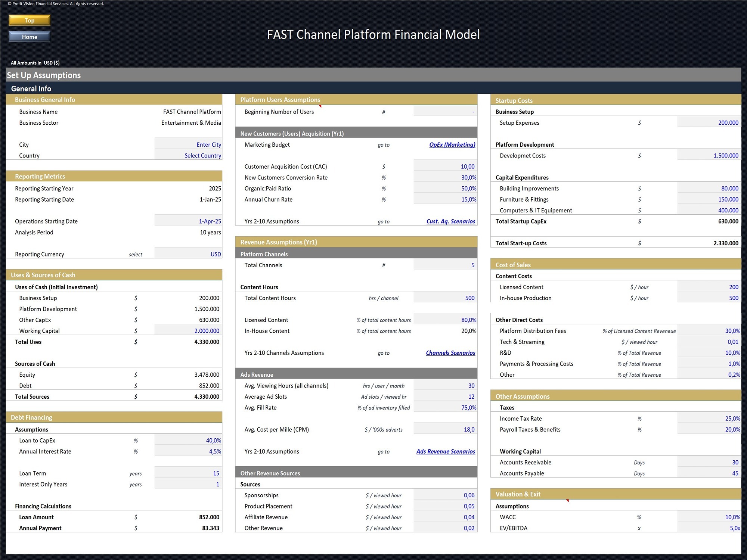Edit the Annual Churn Rate percentage
The image size is (747, 560).
point(444,199)
